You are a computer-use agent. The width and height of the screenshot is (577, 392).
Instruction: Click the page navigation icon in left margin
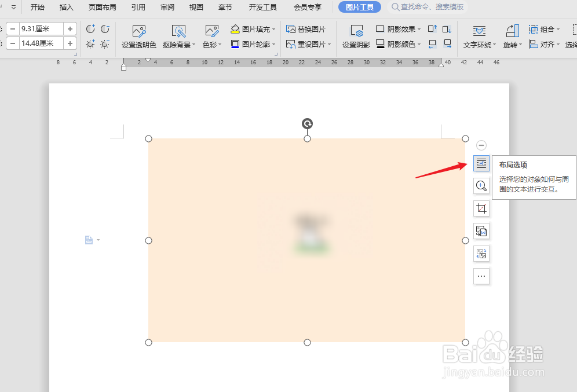point(89,240)
